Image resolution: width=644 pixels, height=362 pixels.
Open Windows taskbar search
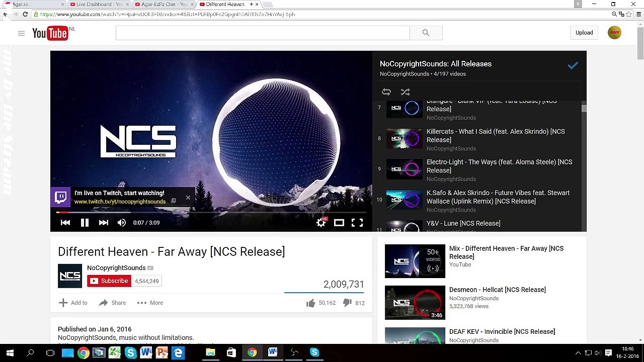(30, 352)
